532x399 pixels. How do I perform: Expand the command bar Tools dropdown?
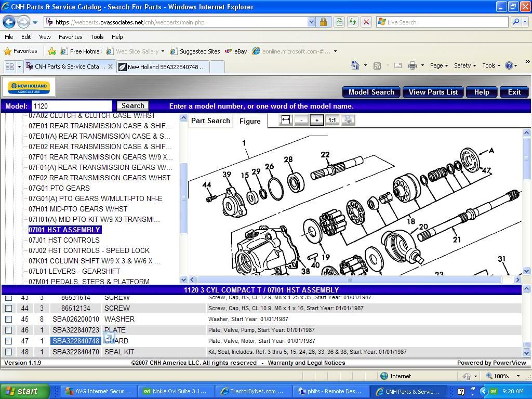click(491, 65)
